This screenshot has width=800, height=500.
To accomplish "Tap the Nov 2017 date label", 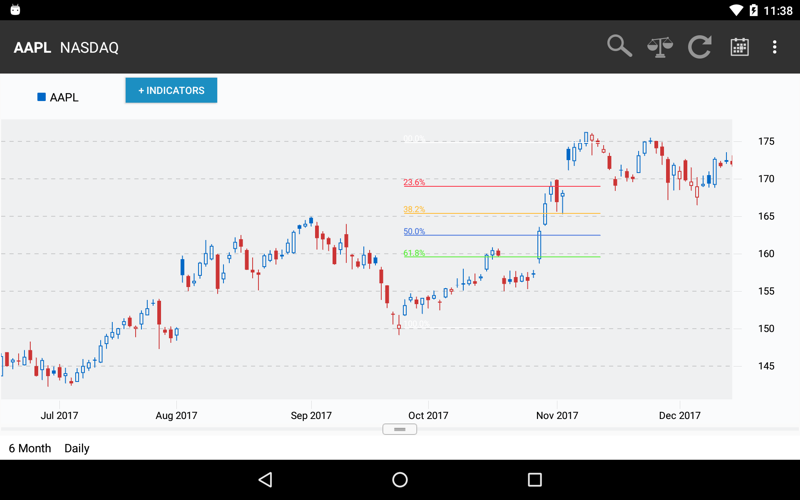I will (557, 415).
